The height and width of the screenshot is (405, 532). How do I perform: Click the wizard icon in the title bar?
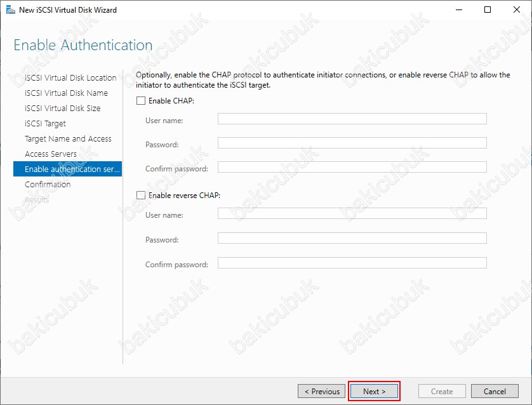[x=10, y=10]
